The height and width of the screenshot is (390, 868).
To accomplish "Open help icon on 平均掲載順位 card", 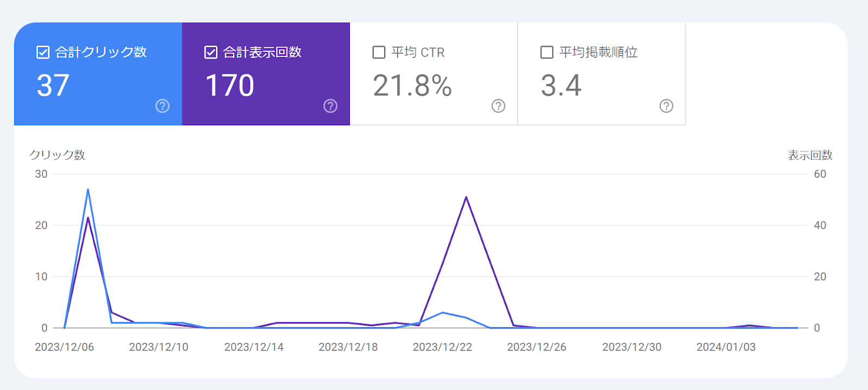I will pyautogui.click(x=666, y=106).
